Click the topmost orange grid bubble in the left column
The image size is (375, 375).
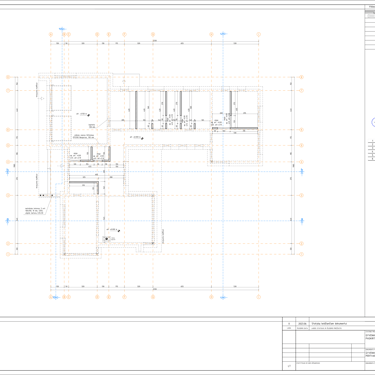[8, 77]
